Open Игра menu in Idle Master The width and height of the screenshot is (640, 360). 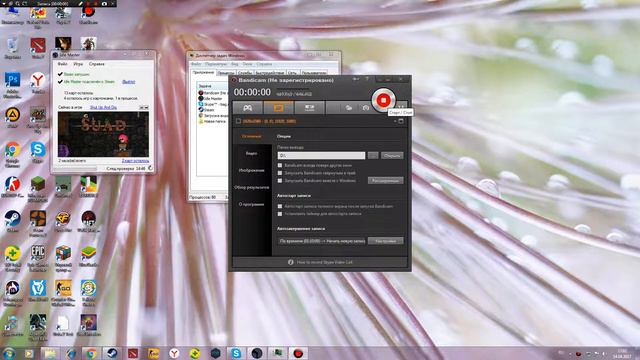78,64
